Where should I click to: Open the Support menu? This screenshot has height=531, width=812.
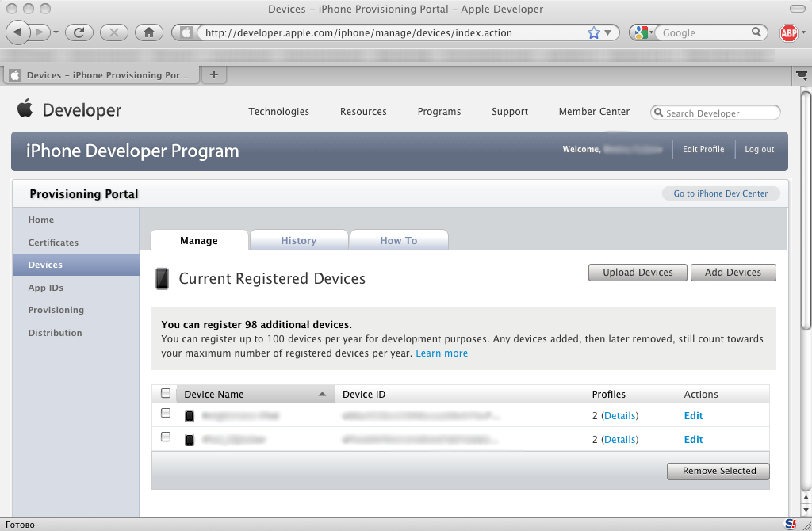point(510,111)
